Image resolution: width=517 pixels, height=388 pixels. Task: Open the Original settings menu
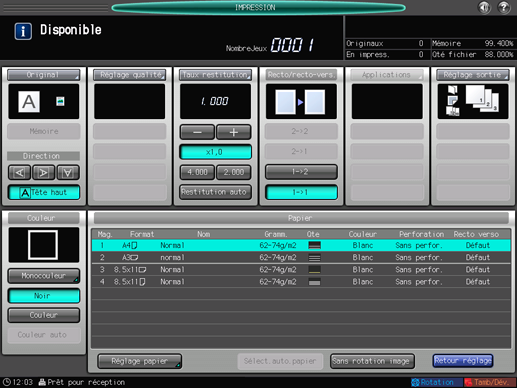(44, 75)
